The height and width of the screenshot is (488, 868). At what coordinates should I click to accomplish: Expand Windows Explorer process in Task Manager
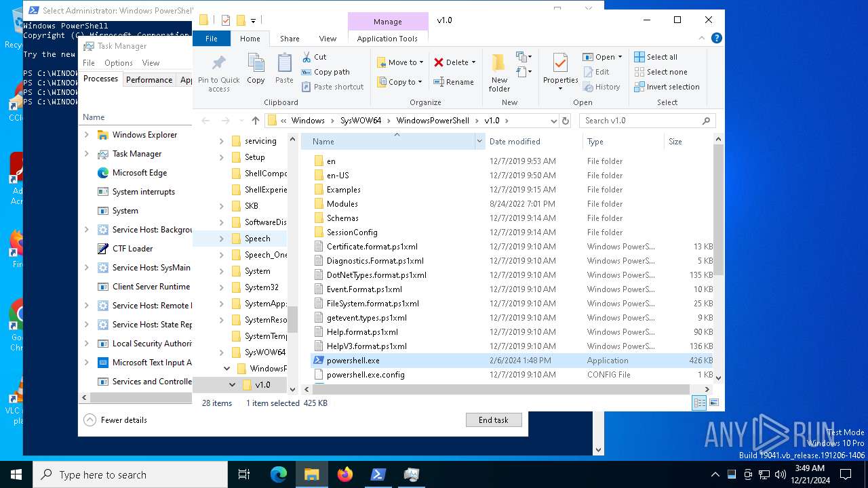coord(86,135)
